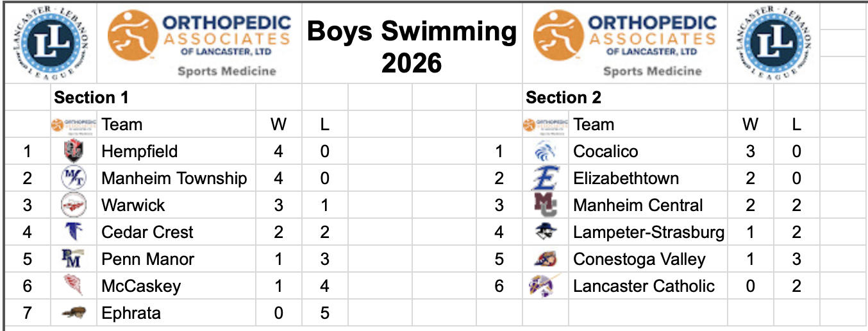Click the W column header in Section 1

tap(278, 124)
